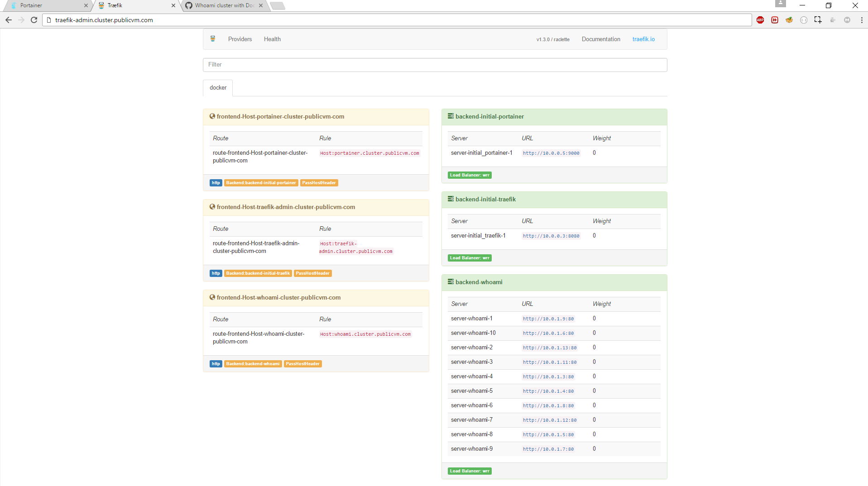Click the table icon beside backend-initial-portainer

pos(451,116)
